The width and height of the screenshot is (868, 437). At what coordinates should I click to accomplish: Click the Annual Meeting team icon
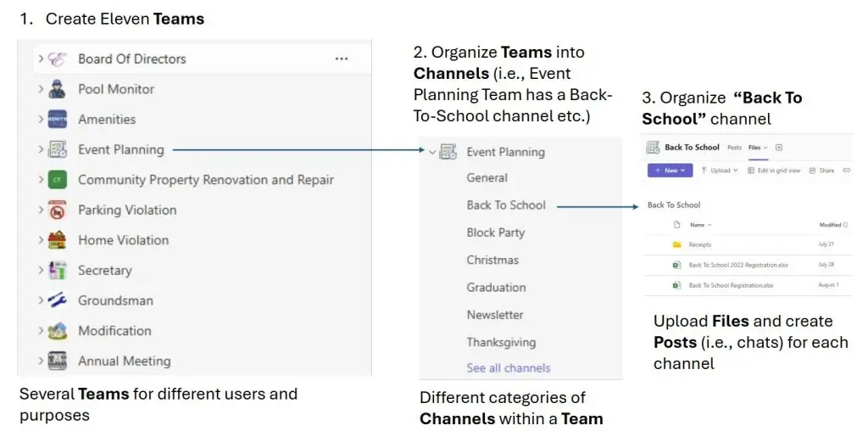(x=57, y=361)
